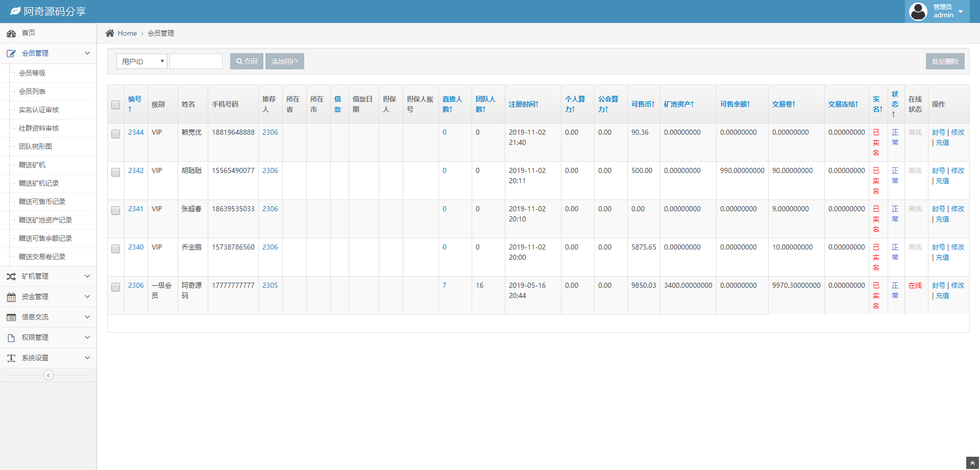Viewport: 980px width, 470px height.
Task: Click the scroll-to-top arrow icon
Action: 972,462
